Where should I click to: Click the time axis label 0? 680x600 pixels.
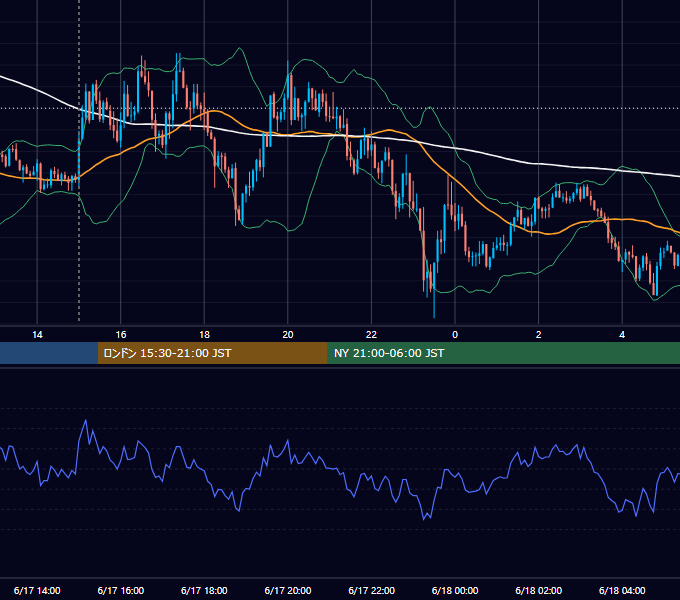pyautogui.click(x=455, y=335)
